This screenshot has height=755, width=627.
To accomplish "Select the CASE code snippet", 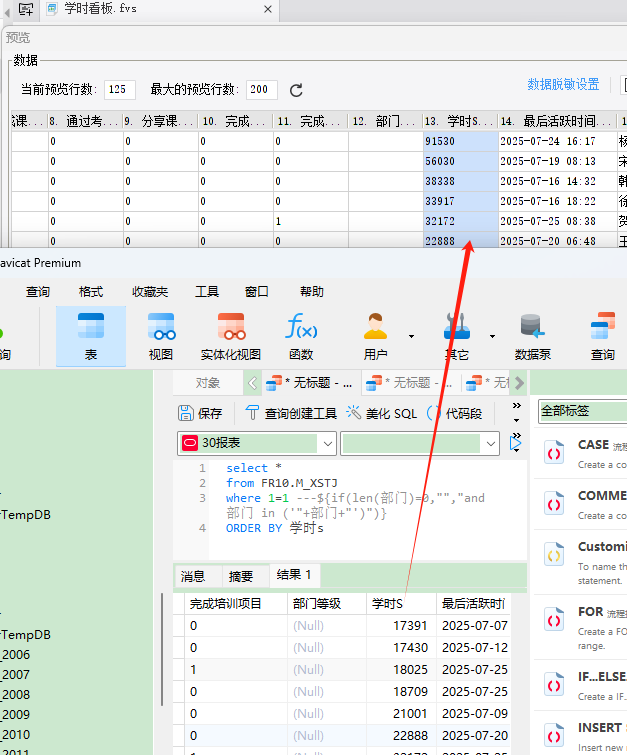I will coord(580,454).
